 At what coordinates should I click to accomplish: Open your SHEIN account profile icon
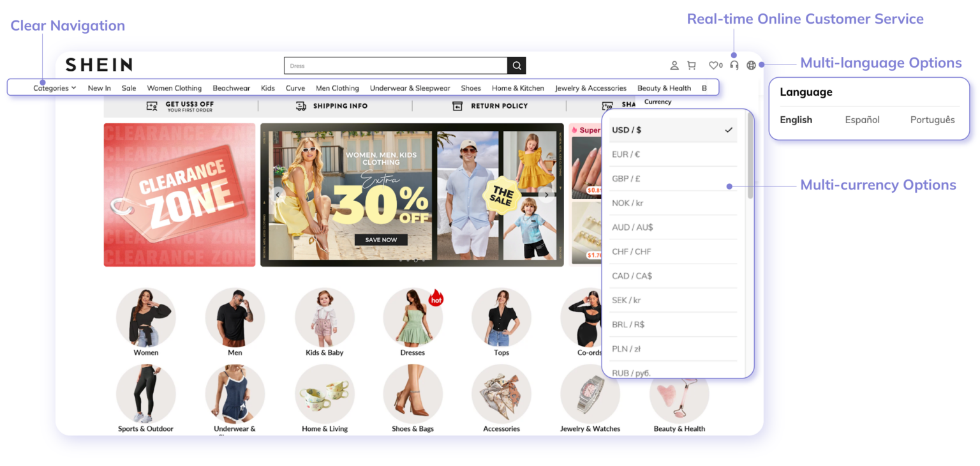point(674,65)
